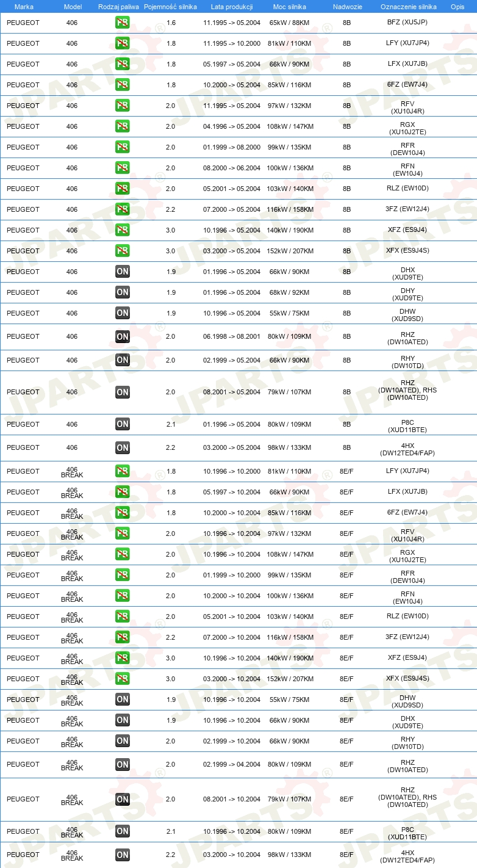The width and height of the screenshot is (477, 868).
Task: Click the diesel ON icon for the 406 BREAK 4HX engine
Action: tap(123, 855)
